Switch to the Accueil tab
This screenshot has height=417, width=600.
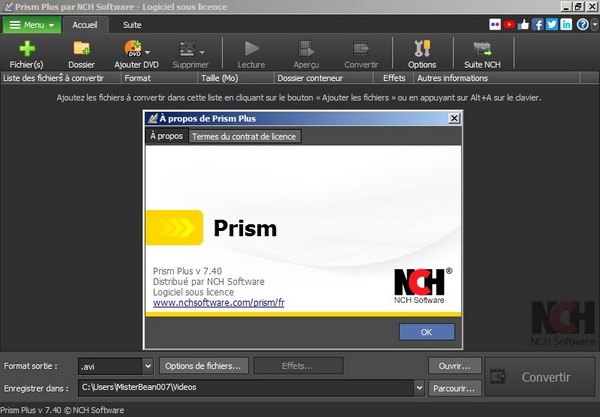click(85, 25)
